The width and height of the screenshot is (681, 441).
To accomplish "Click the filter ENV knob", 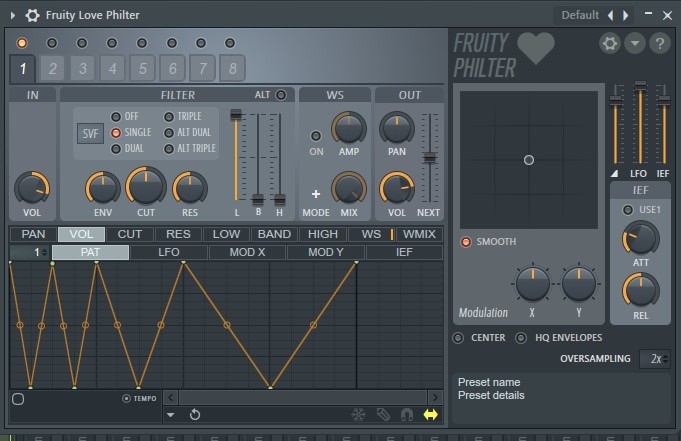I will pos(102,188).
